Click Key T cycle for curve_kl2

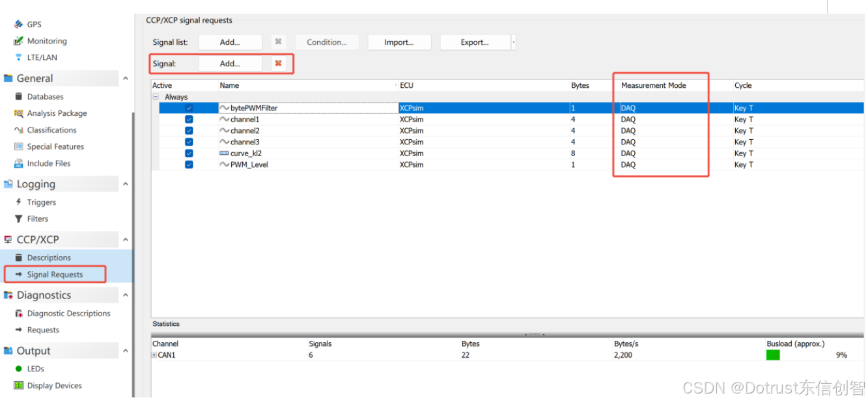pos(744,154)
